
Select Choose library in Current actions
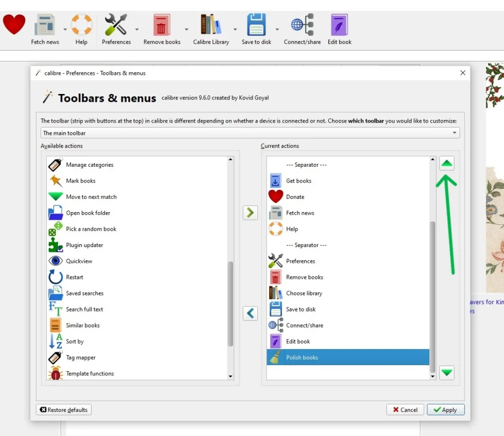pos(348,293)
